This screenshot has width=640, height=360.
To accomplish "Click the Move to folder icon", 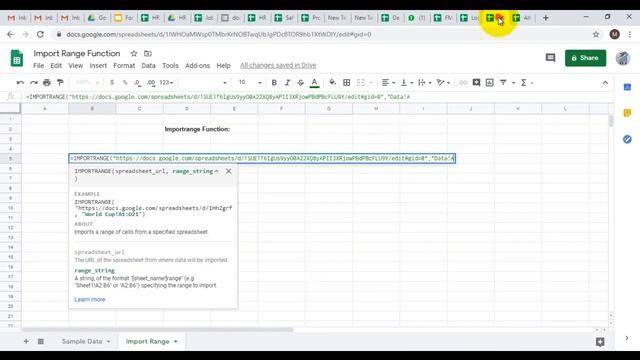I will click(x=148, y=53).
